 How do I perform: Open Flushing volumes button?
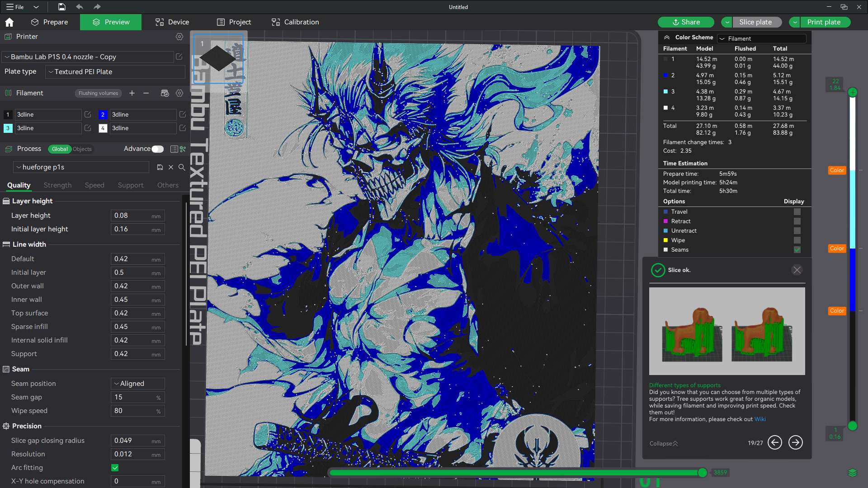click(98, 93)
